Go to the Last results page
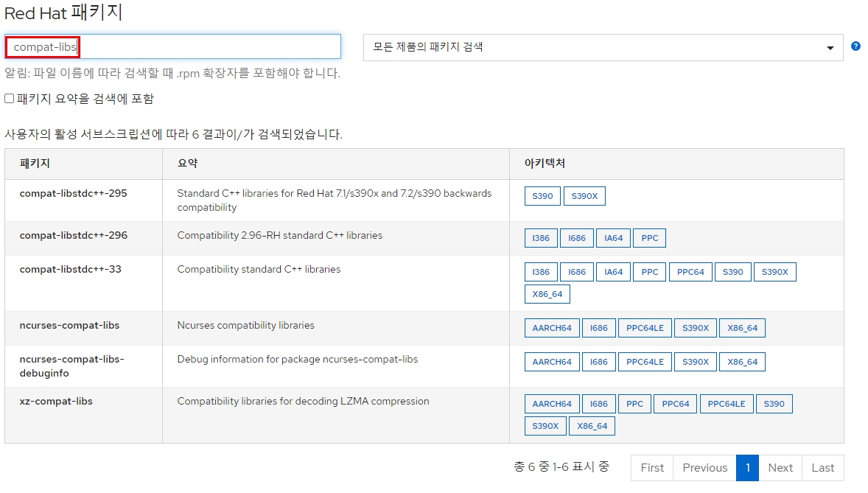 coord(822,468)
